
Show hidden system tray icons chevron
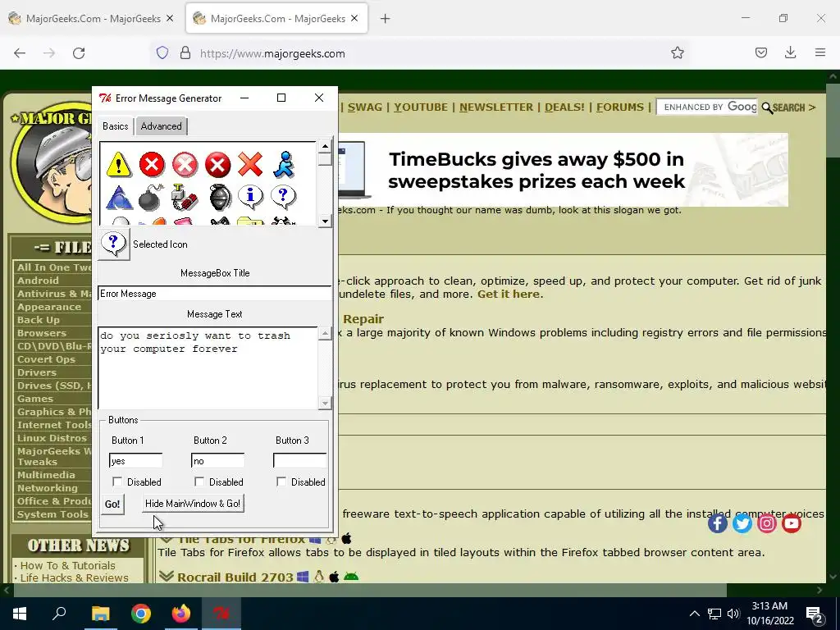pos(694,614)
